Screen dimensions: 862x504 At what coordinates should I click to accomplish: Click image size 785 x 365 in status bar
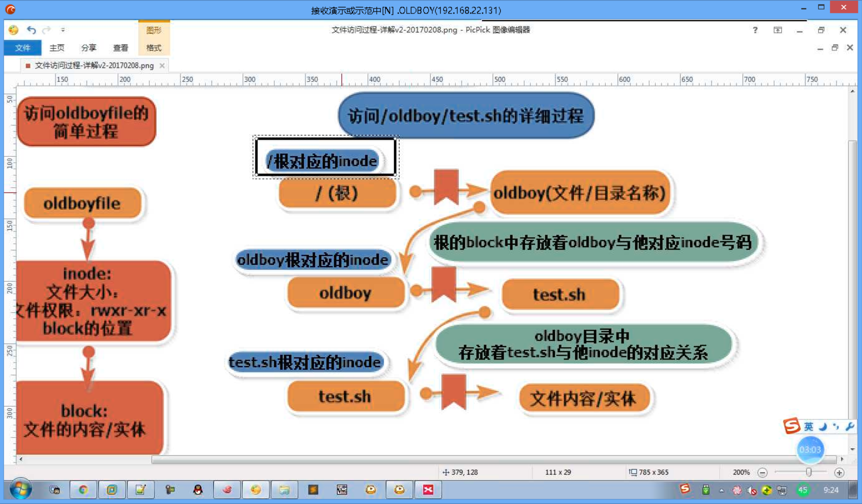(648, 472)
